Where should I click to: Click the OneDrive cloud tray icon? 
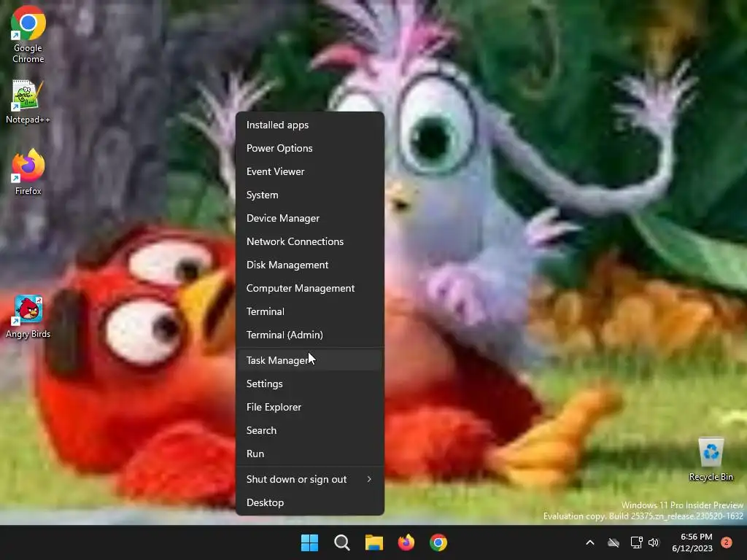[x=614, y=542]
